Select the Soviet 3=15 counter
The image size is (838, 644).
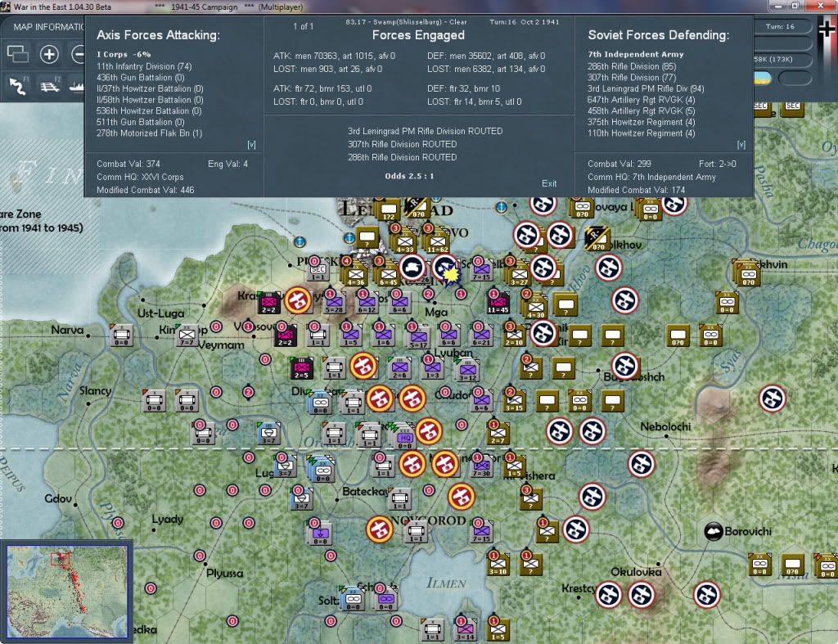514,401
